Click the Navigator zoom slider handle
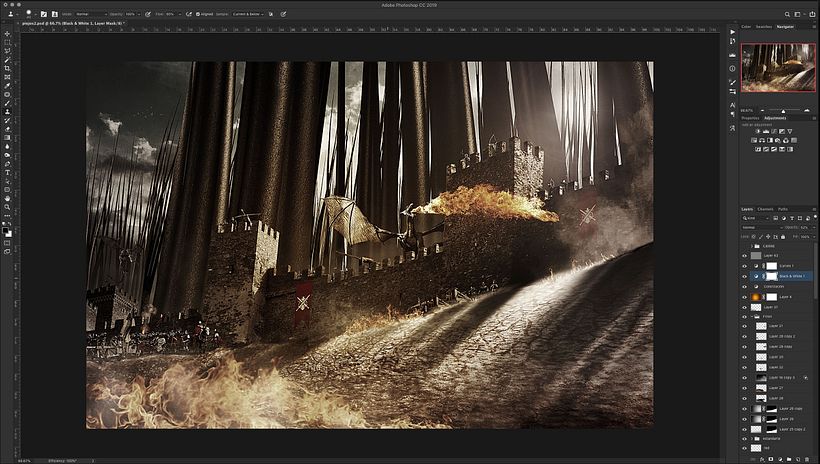This screenshot has height=464, width=820. (x=783, y=111)
